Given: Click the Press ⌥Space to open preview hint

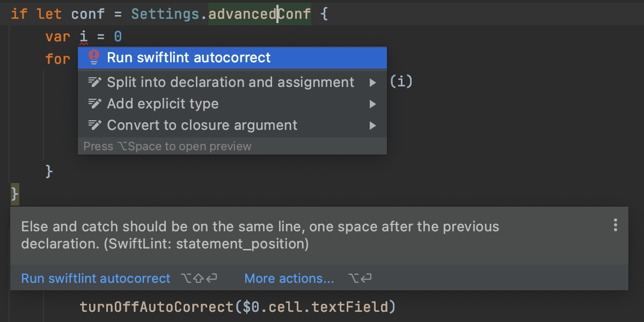Looking at the screenshot, I should [167, 146].
